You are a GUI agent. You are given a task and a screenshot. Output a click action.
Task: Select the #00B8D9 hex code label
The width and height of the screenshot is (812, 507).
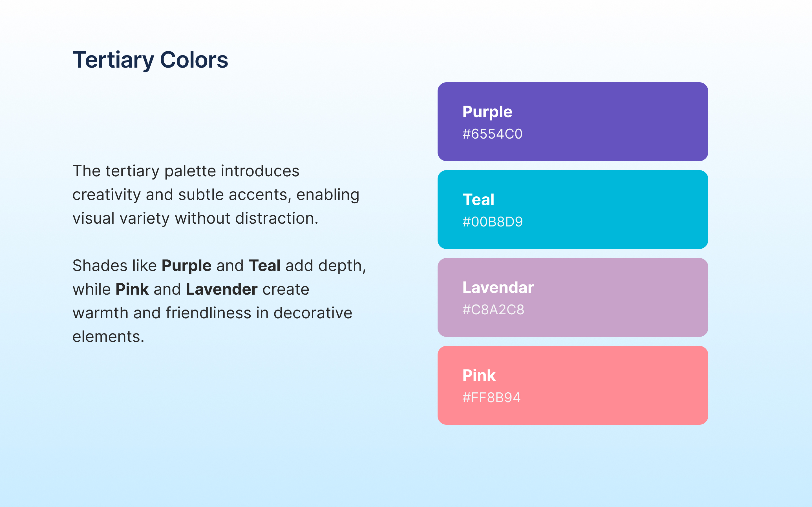tap(492, 222)
